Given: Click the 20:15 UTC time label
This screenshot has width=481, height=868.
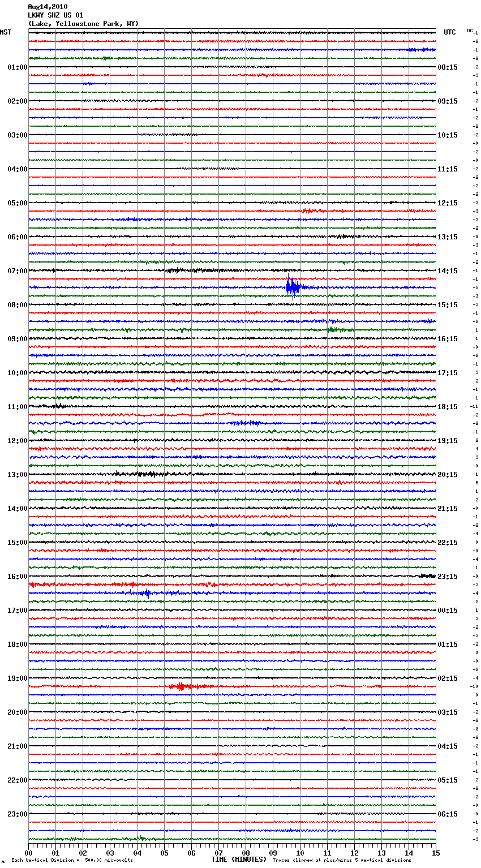Looking at the screenshot, I should pyautogui.click(x=448, y=475).
